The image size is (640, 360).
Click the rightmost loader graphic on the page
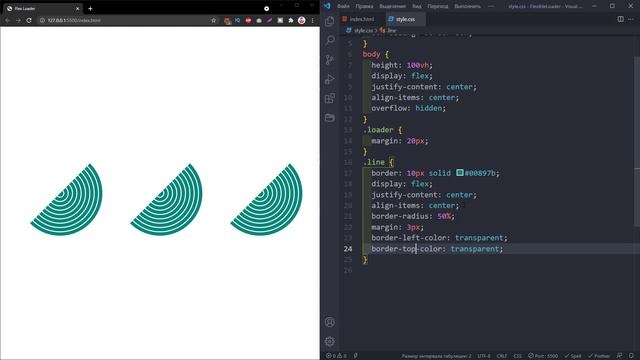[267, 200]
